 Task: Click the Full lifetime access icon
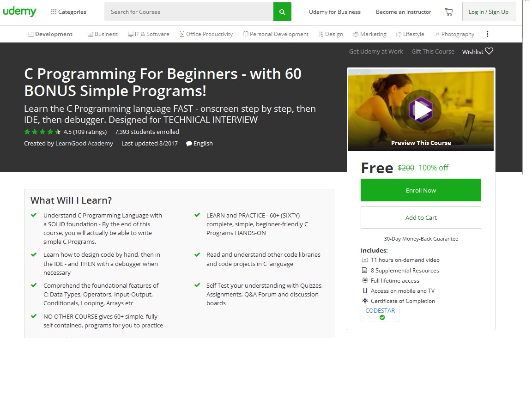[x=365, y=281]
